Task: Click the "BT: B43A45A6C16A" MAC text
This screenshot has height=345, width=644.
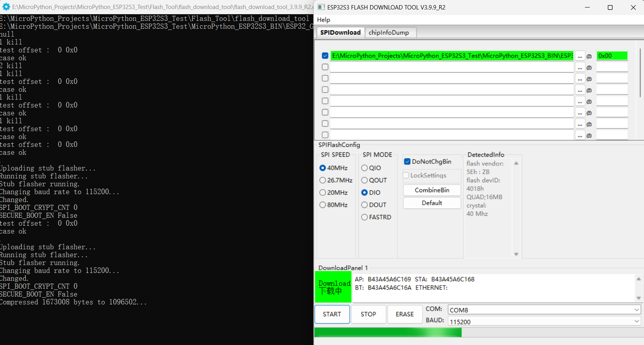Action: (x=383, y=288)
